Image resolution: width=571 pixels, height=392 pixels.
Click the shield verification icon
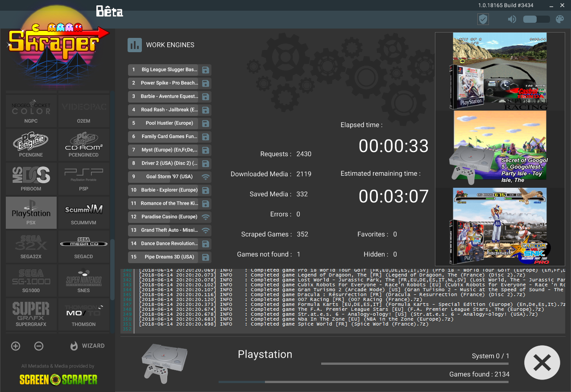[483, 19]
